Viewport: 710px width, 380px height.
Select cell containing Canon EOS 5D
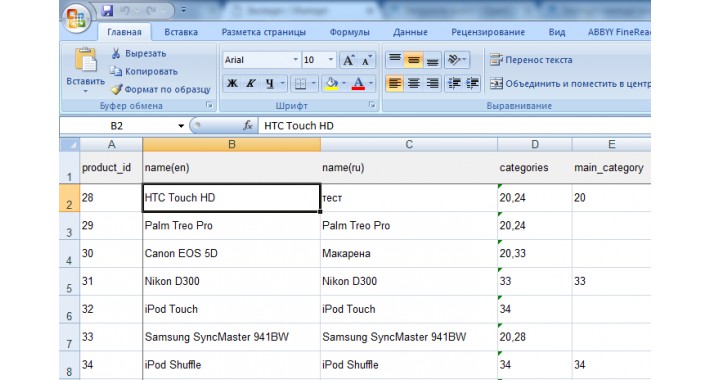point(231,253)
